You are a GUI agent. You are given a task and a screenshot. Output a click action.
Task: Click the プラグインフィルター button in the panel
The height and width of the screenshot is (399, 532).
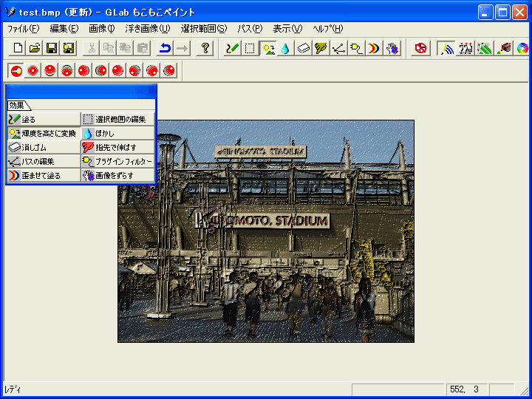117,162
